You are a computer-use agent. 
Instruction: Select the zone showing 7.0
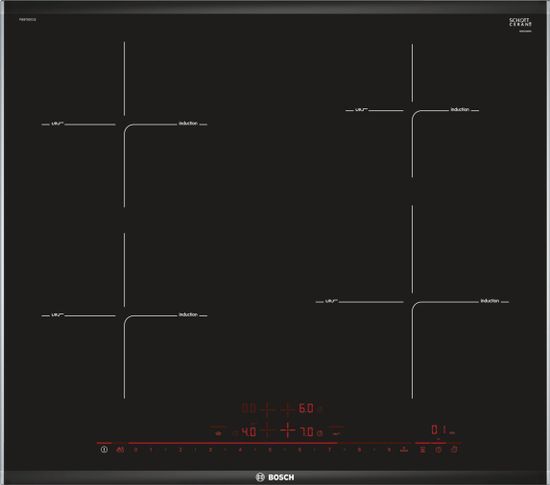[x=306, y=432]
